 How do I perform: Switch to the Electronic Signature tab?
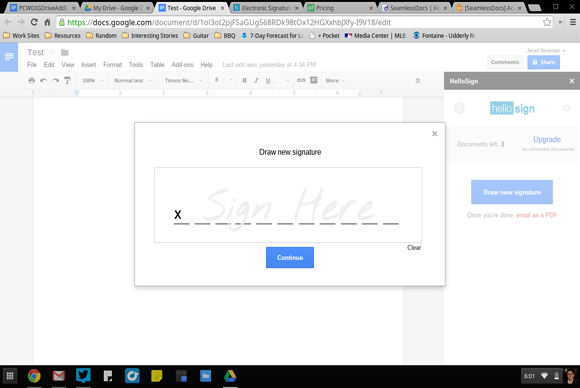click(x=266, y=8)
